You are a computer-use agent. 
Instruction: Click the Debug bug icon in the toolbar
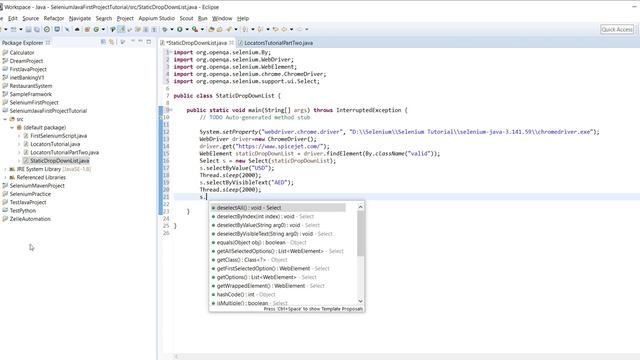(x=164, y=29)
